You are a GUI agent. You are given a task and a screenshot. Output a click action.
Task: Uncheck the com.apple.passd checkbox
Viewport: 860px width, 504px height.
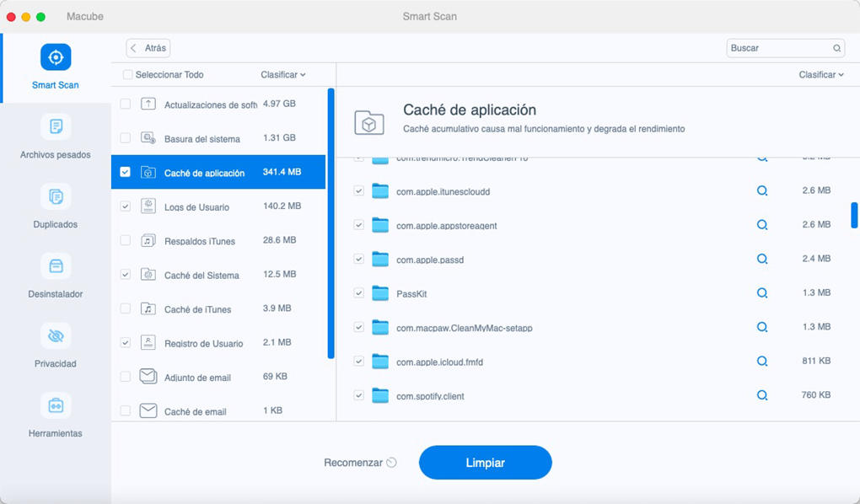pyautogui.click(x=358, y=259)
